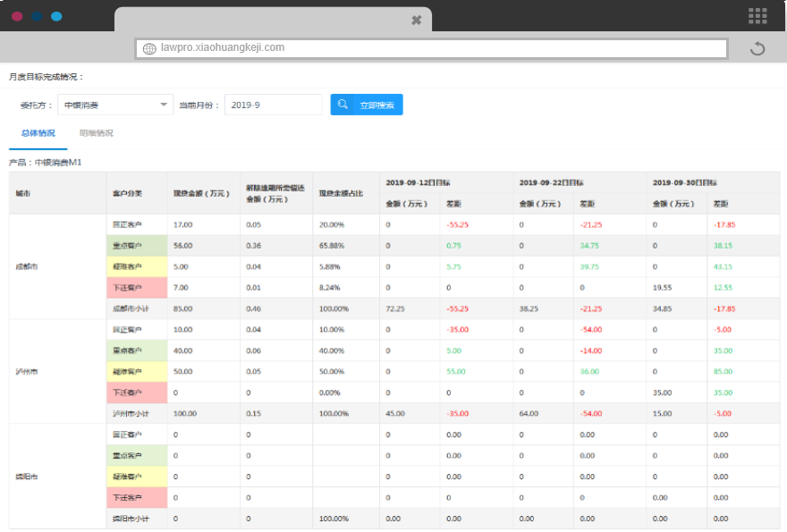The width and height of the screenshot is (787, 532).
Task: Click the dark blue dot in the title bar
Action: pyautogui.click(x=37, y=16)
